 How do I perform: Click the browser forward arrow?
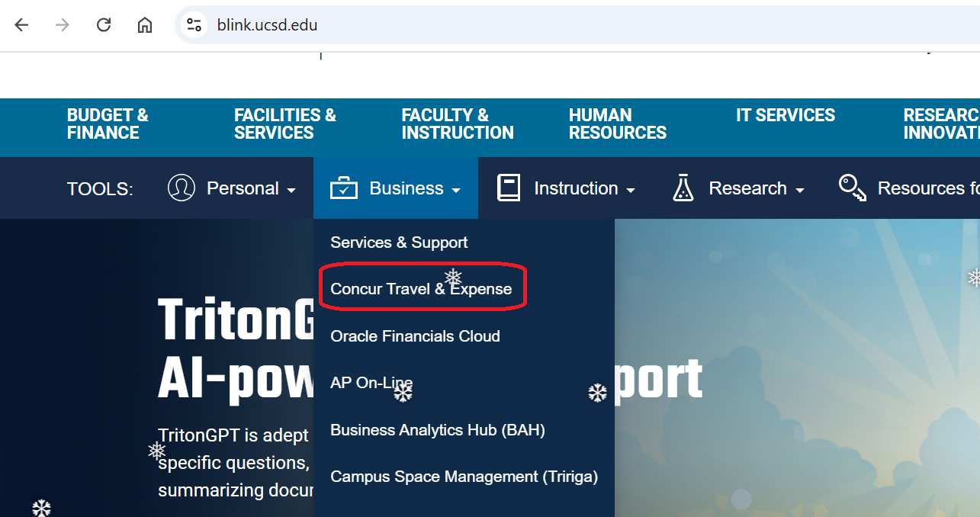63,25
